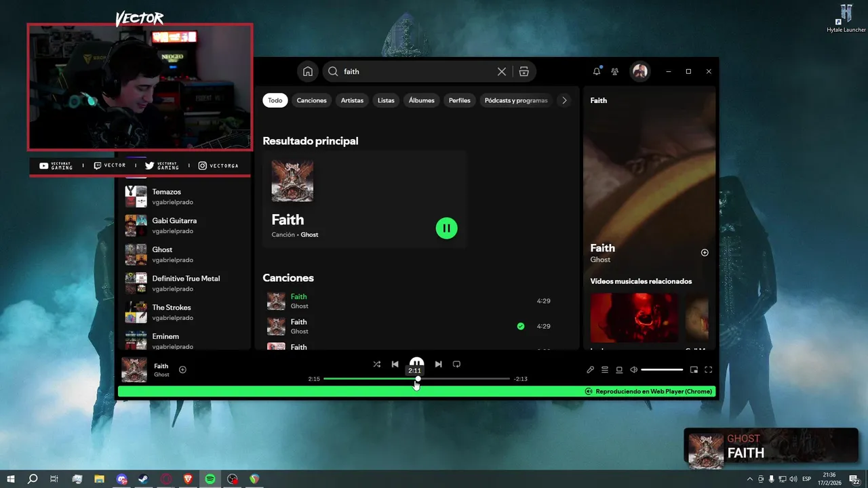
Task: Open the play queue icon
Action: click(604, 369)
